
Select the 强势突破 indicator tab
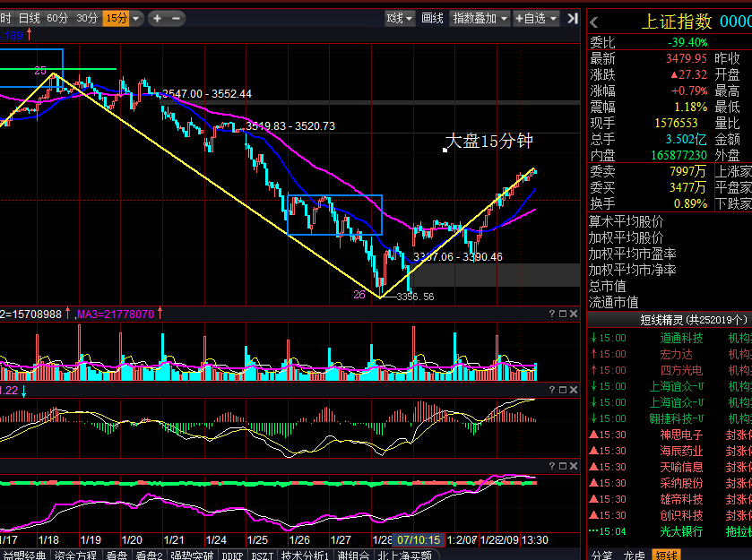pos(191,556)
